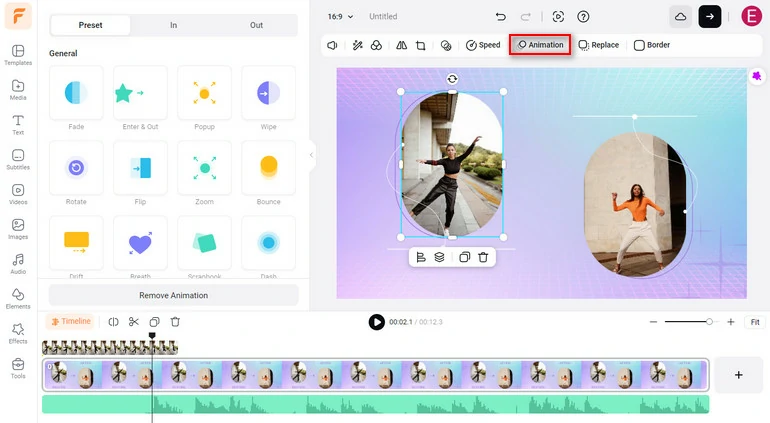Edit the Untitled project name
The height and width of the screenshot is (423, 770).
383,16
